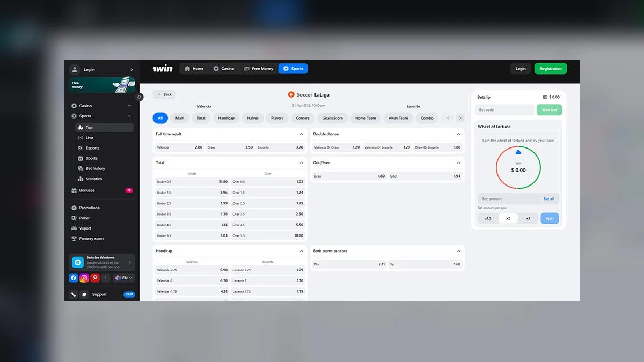The image size is (644, 362).
Task: Click the wheel of fortune ring
Action: pyautogui.click(x=518, y=167)
